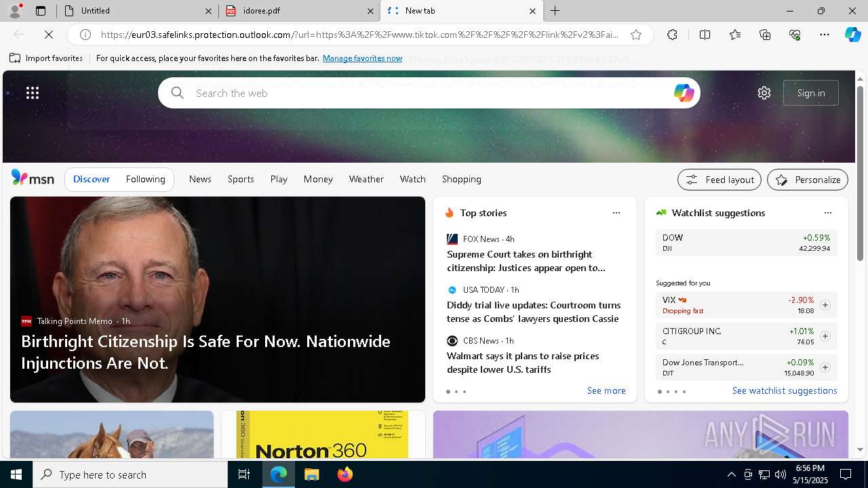Open page settings gear icon

764,93
